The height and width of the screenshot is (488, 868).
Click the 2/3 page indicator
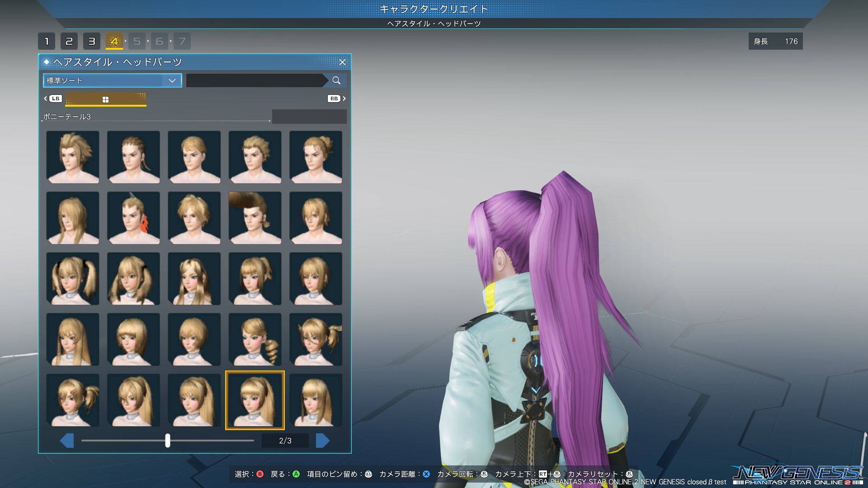285,441
